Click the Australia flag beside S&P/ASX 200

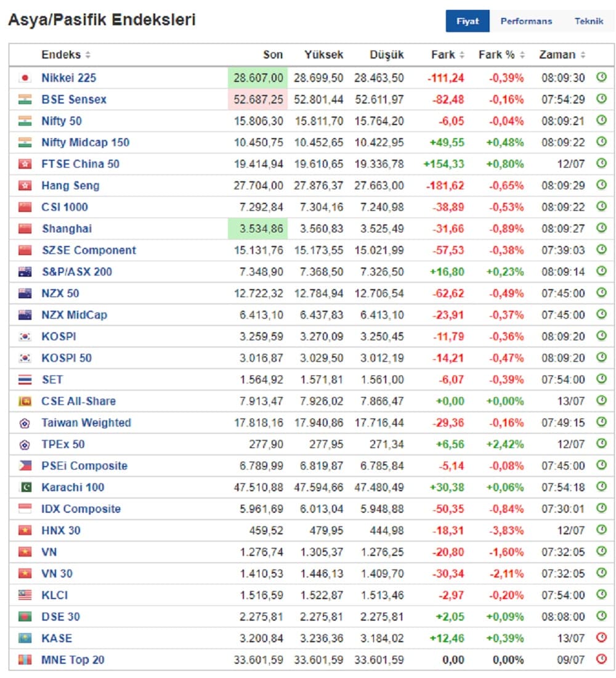click(x=25, y=272)
